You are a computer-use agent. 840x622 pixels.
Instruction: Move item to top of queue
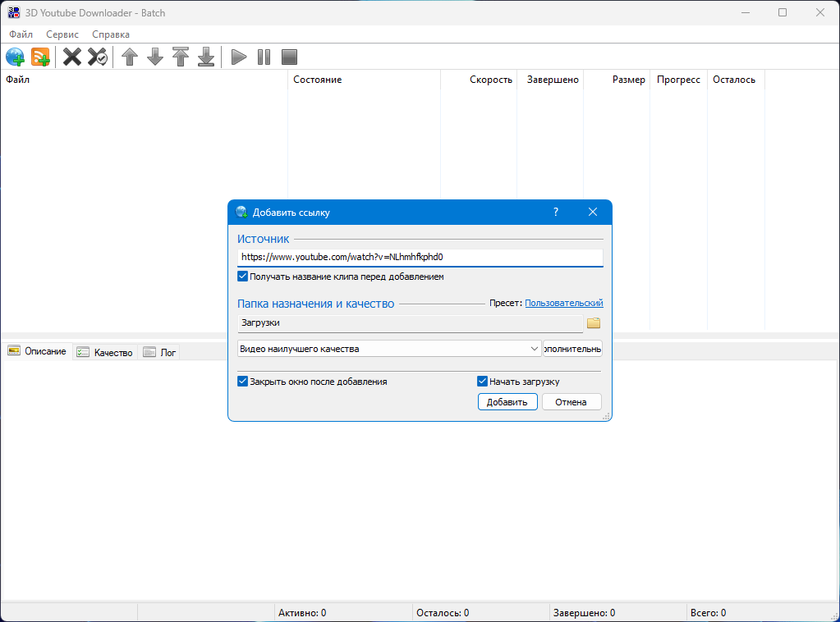(x=181, y=57)
